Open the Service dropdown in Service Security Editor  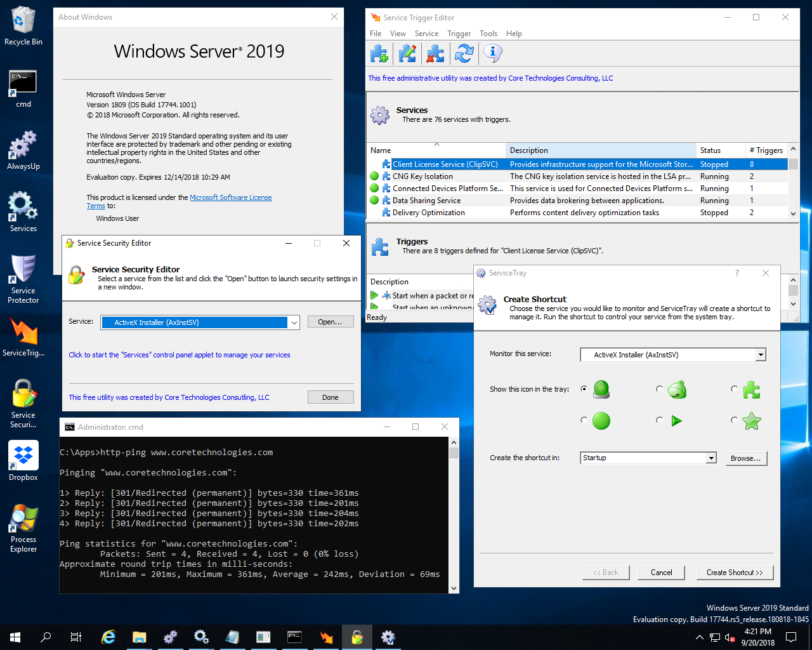click(293, 322)
